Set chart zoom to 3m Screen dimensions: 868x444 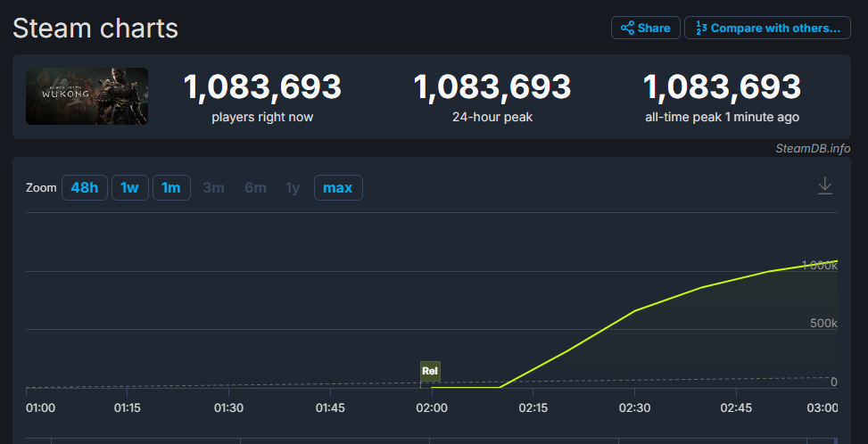[213, 187]
